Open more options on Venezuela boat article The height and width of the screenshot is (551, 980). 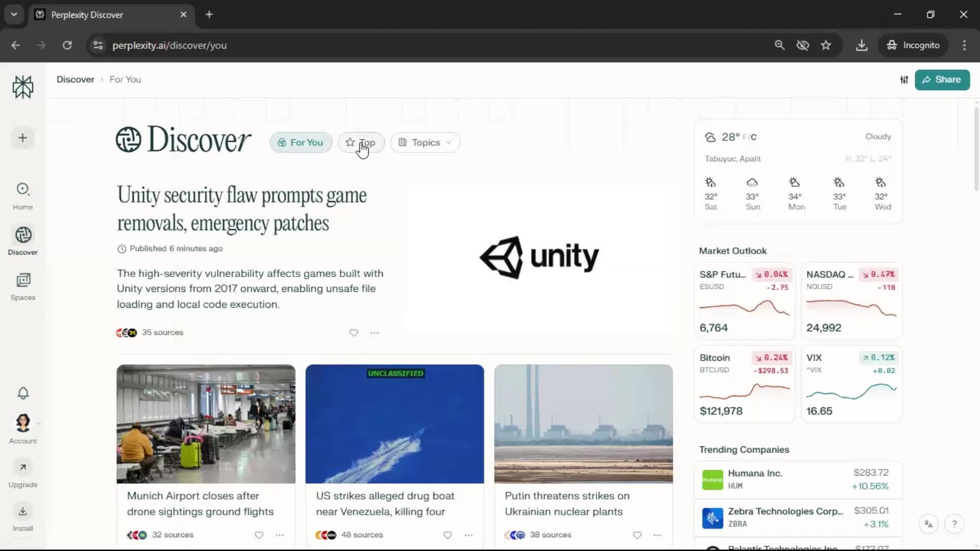point(469,535)
